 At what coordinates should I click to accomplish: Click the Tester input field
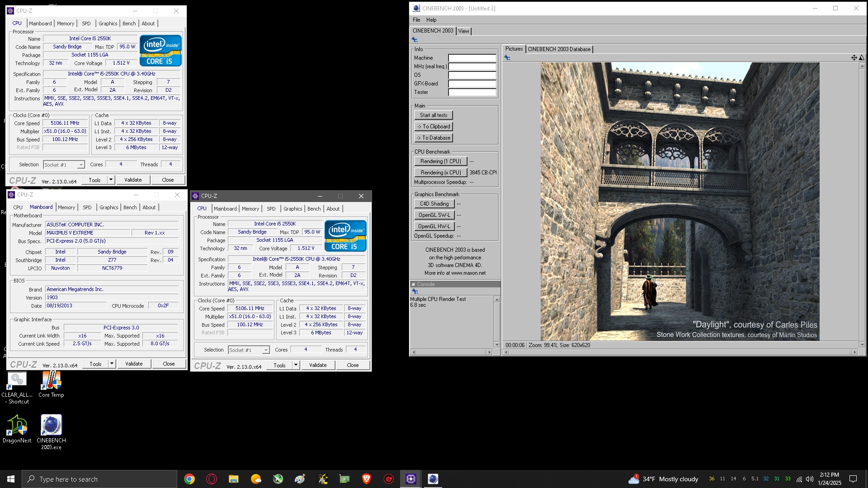472,92
